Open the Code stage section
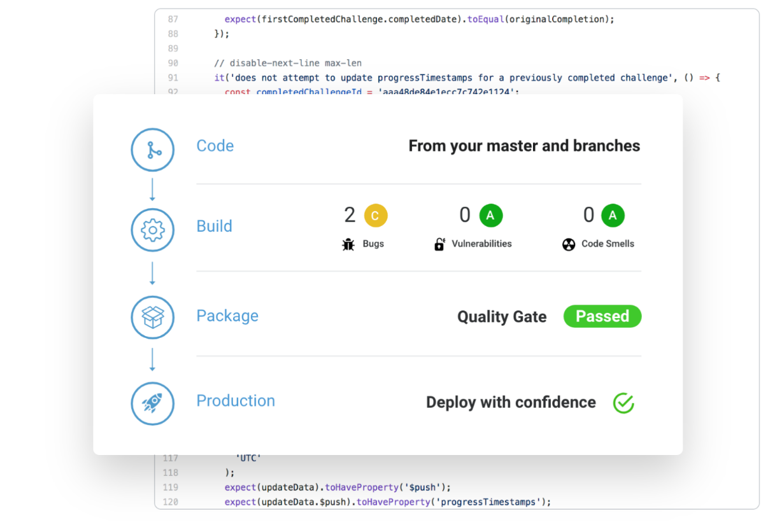 click(x=215, y=146)
